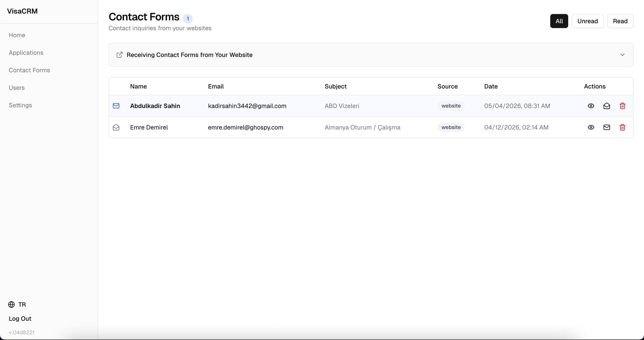
Task: Delete Abdulkadir Sahin's contact form
Action: pyautogui.click(x=623, y=106)
